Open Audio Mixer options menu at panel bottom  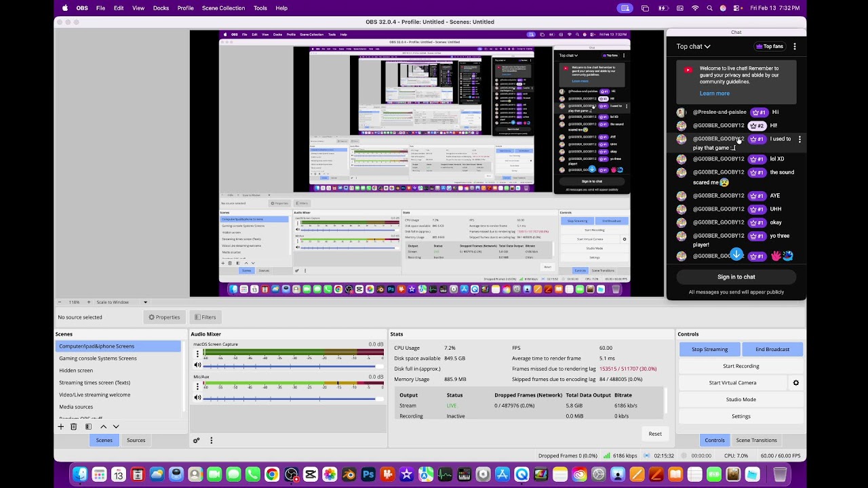211,441
